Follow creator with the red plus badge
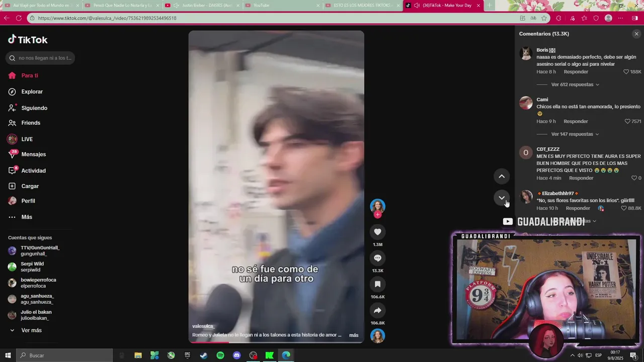 377,215
